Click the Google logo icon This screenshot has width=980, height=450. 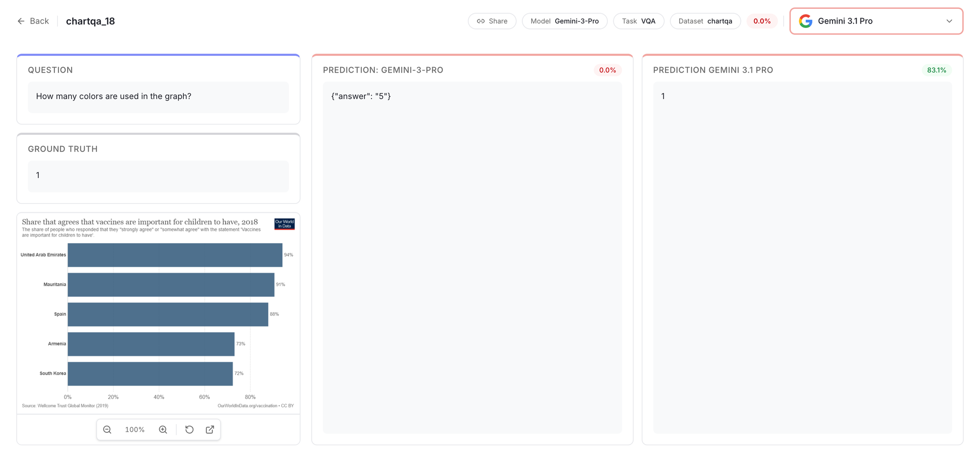pos(806,21)
